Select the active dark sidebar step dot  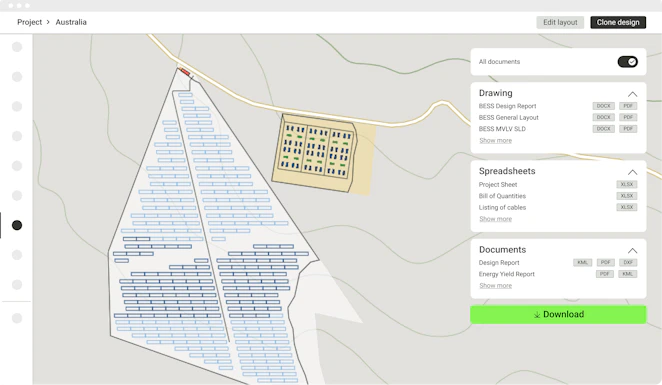(x=17, y=225)
